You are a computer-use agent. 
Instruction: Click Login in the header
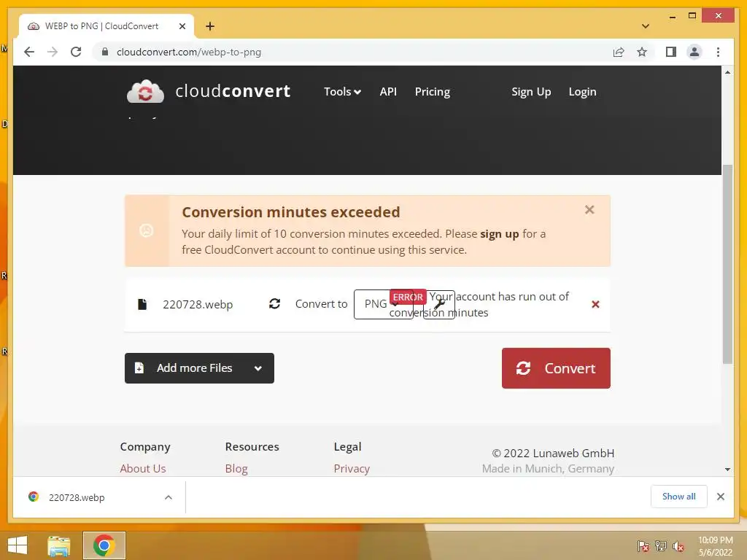point(582,91)
